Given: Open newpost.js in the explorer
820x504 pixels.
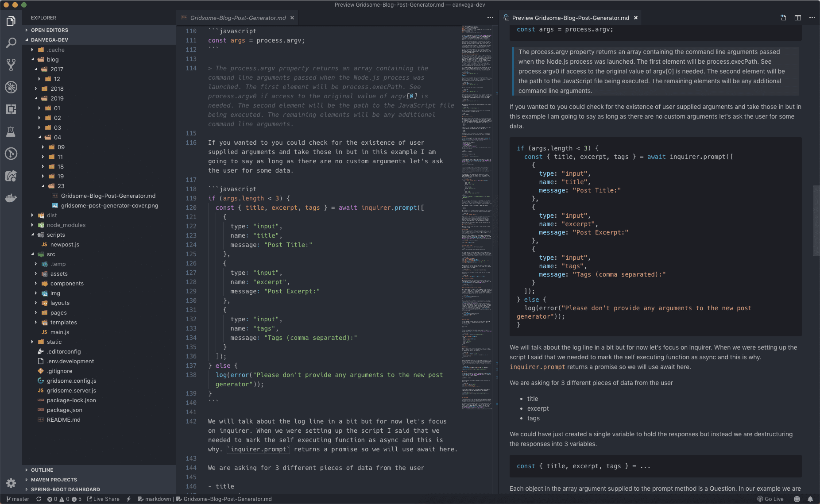Looking at the screenshot, I should 65,244.
